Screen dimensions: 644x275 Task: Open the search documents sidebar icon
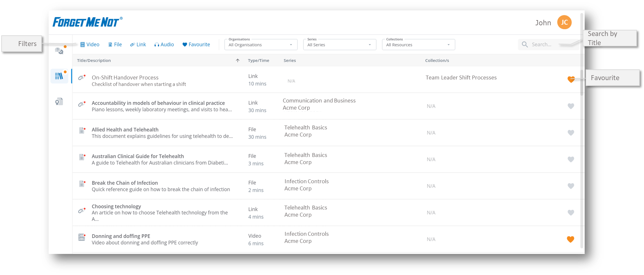coord(59,102)
